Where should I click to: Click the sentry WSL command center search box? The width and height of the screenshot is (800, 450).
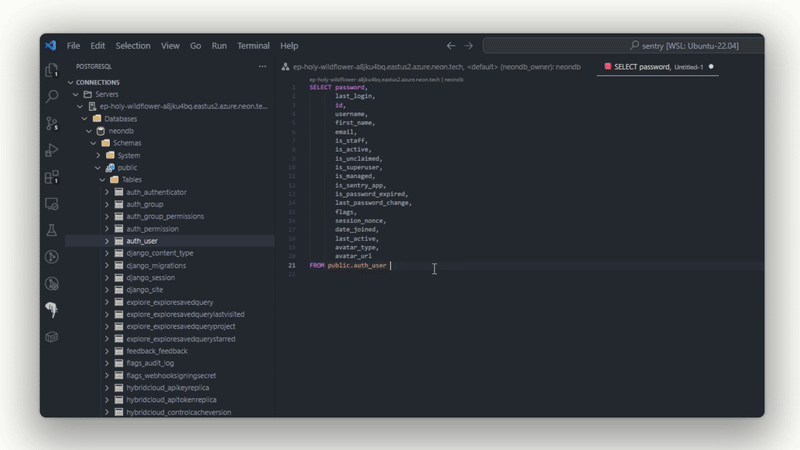point(622,46)
